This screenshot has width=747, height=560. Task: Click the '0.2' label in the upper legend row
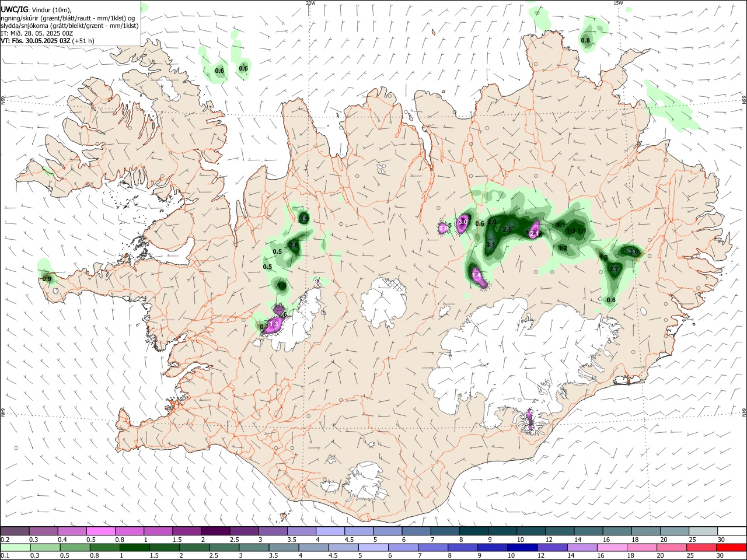(5, 540)
